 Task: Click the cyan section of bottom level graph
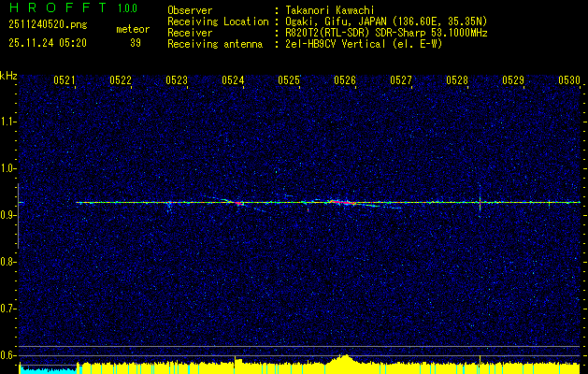(x=47, y=369)
